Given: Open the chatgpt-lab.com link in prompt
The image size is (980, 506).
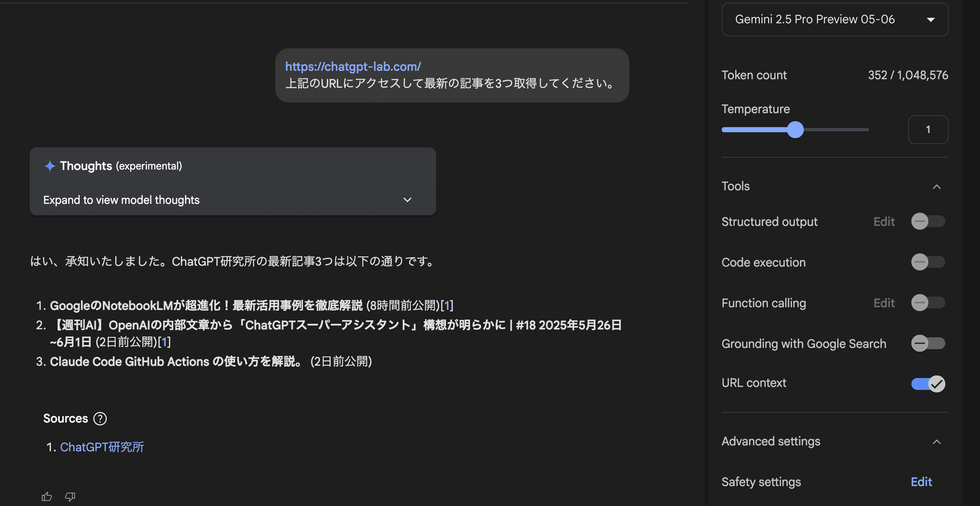Looking at the screenshot, I should coord(353,67).
